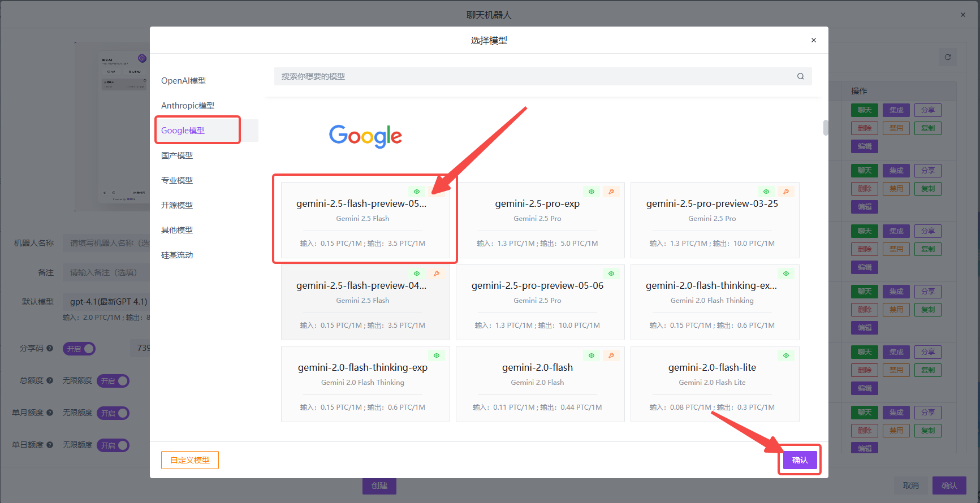Click the help icon next to 单月额度
The width and height of the screenshot is (980, 503).
tap(50, 413)
